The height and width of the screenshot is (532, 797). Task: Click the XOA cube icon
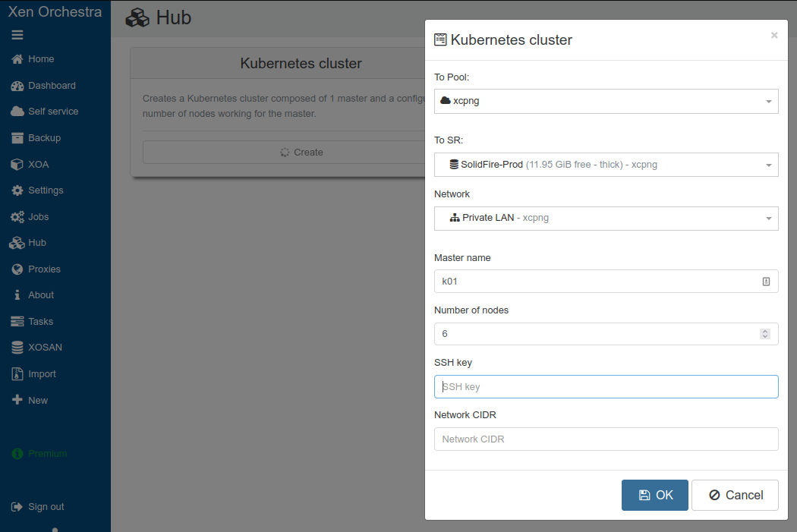(x=17, y=164)
